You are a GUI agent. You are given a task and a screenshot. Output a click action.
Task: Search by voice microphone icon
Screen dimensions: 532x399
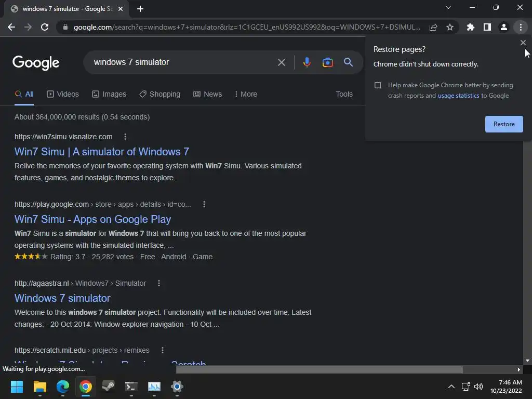pyautogui.click(x=307, y=62)
